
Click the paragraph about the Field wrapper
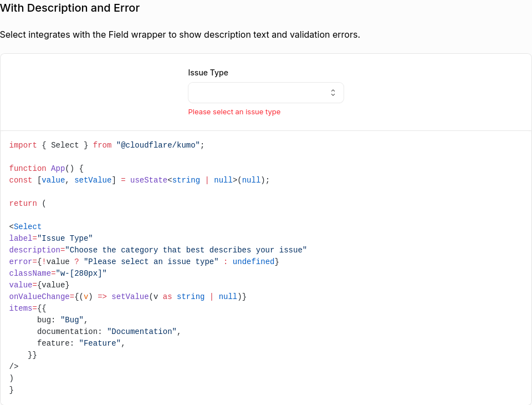click(180, 34)
